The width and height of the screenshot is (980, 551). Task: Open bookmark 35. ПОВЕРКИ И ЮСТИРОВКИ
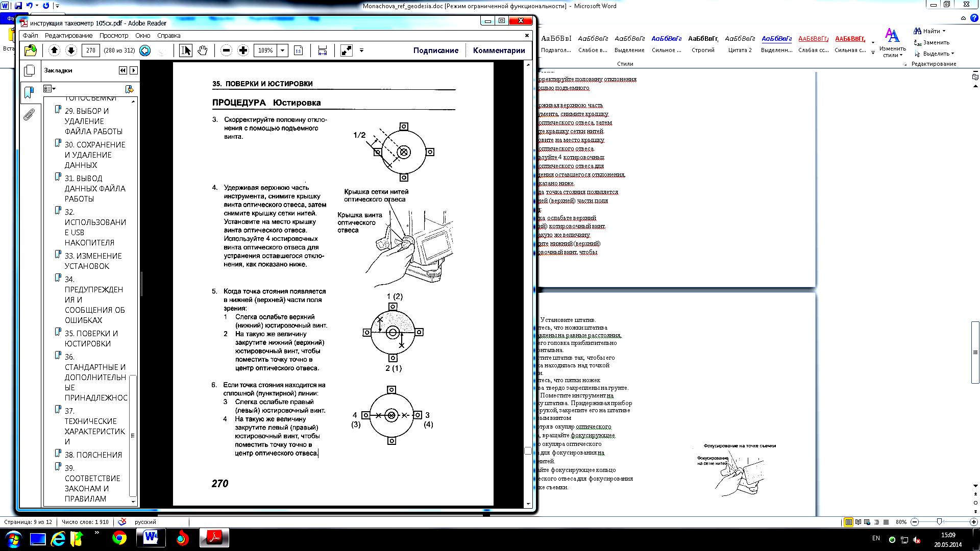(x=91, y=338)
